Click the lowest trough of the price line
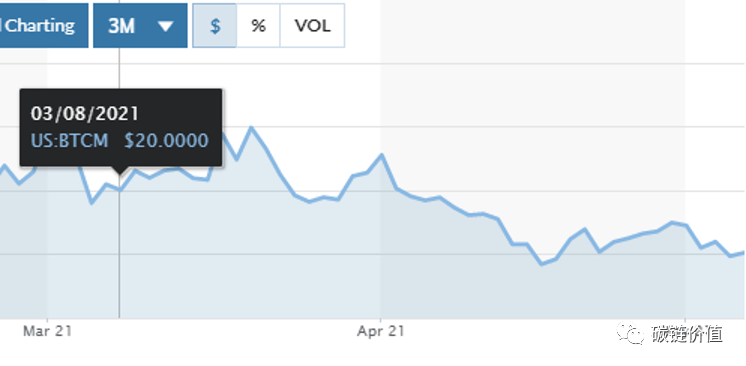This screenshot has height=366, width=746. tap(541, 264)
